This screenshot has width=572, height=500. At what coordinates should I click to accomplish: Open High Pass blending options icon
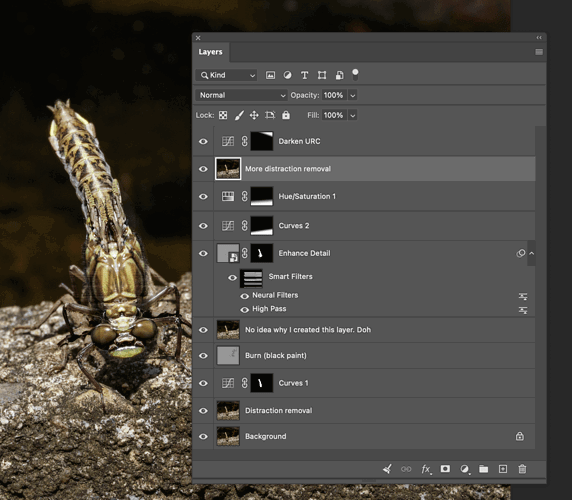[523, 310]
